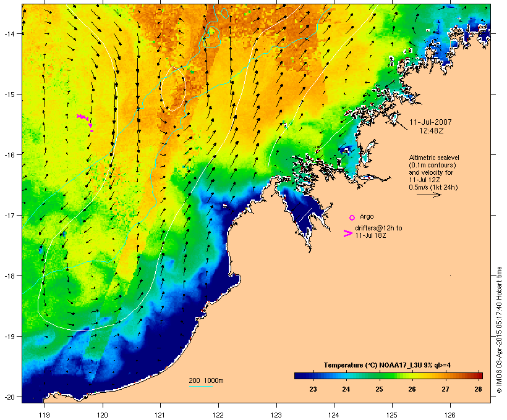Viewport: 507px width, 420px height.
Task: Click longitude axis label 125
Action: (392, 415)
